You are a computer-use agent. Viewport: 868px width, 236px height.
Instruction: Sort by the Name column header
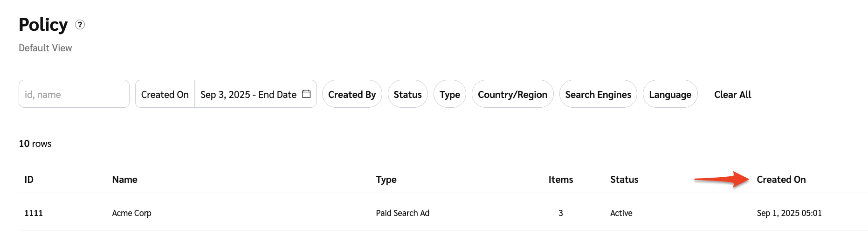124,180
